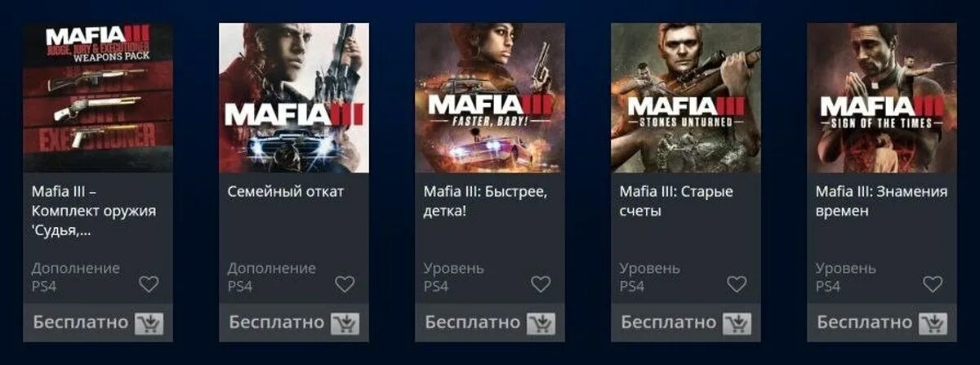Open Mafia III – Комплект оружия title link

(93, 211)
